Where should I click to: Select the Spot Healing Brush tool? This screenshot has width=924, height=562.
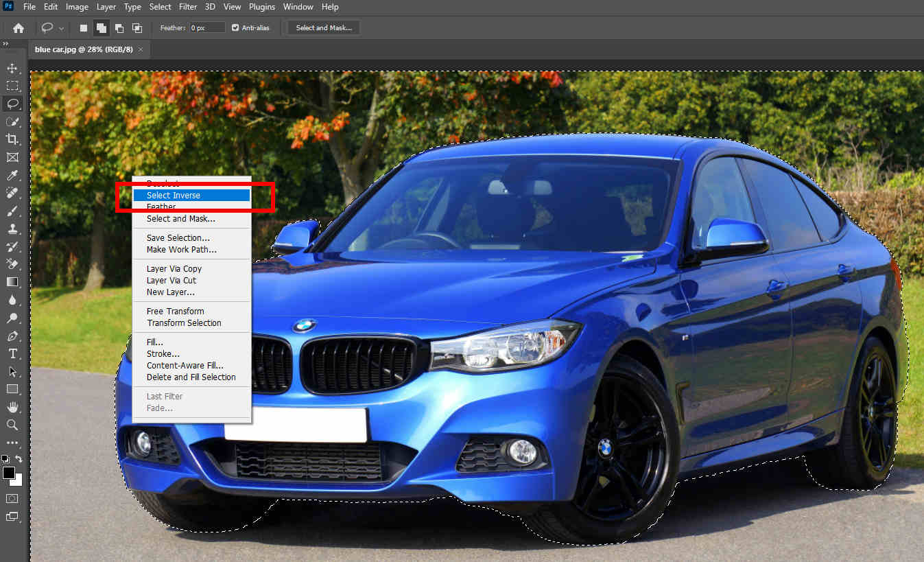tap(12, 194)
